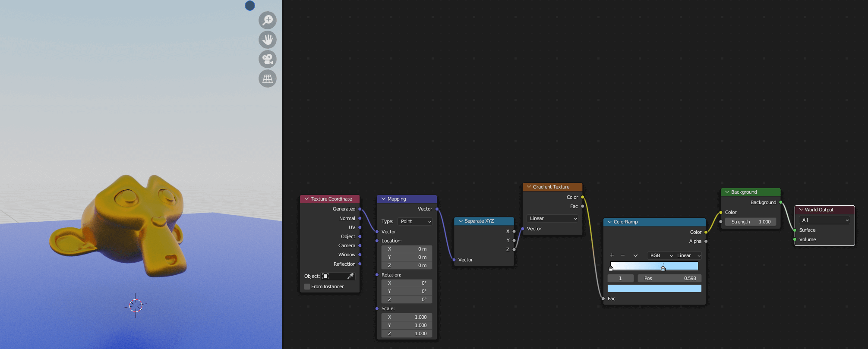Screen dimensions: 868x349
Task: Switch perspective/orthographic with grid icon
Action: point(268,79)
